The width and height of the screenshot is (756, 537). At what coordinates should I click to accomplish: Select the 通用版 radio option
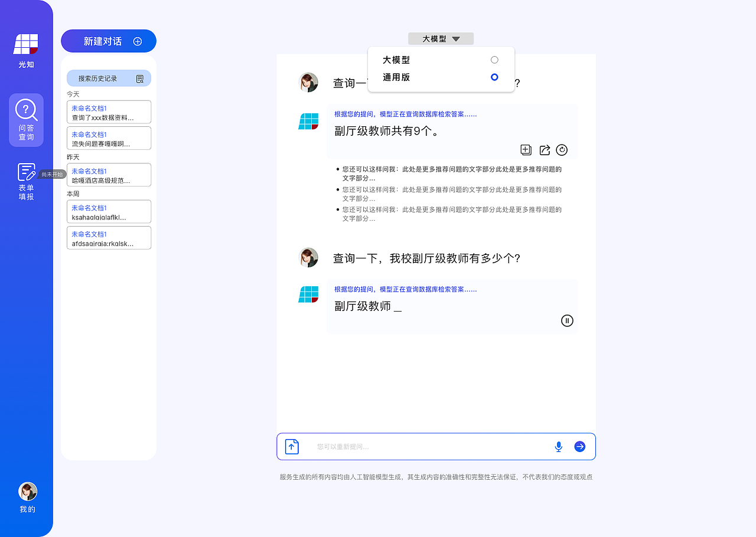[x=494, y=77]
